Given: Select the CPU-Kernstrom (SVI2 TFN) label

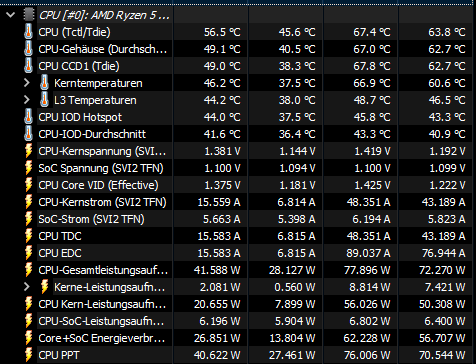Looking at the screenshot, I should 102,202.
